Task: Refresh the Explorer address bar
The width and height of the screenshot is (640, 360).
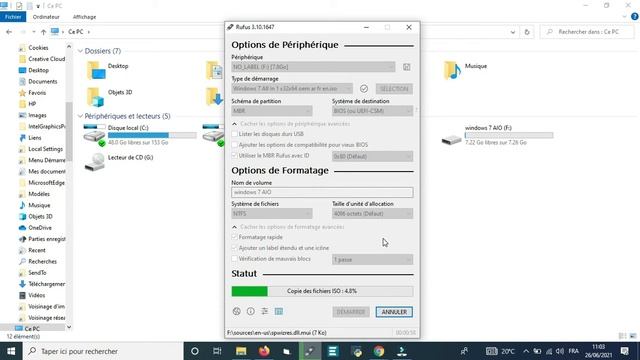Action: [x=527, y=32]
